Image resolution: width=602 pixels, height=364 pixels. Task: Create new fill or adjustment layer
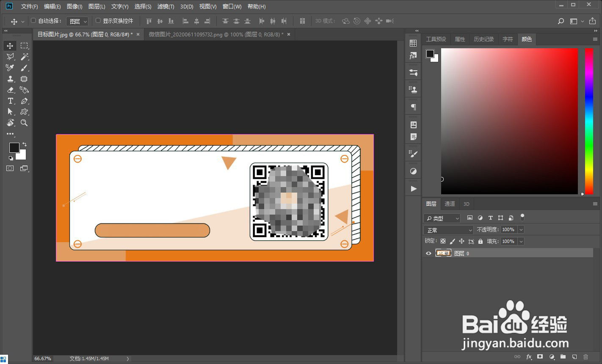tap(552, 357)
